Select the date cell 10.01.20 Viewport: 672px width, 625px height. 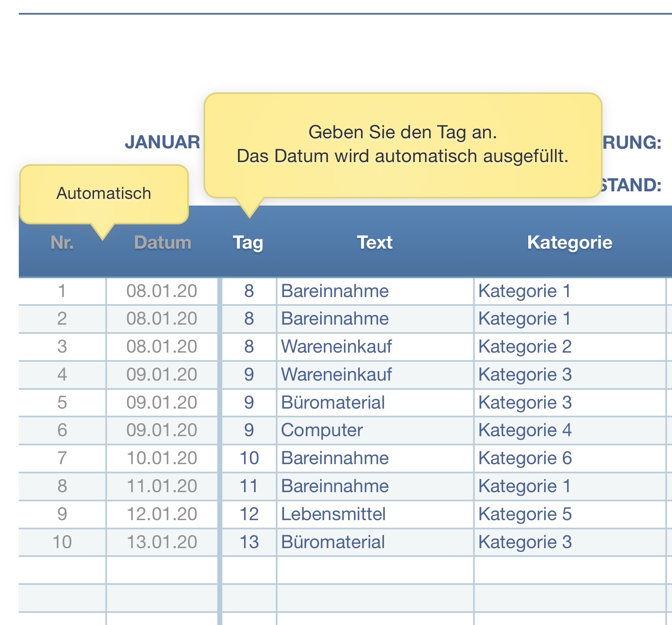click(x=162, y=458)
